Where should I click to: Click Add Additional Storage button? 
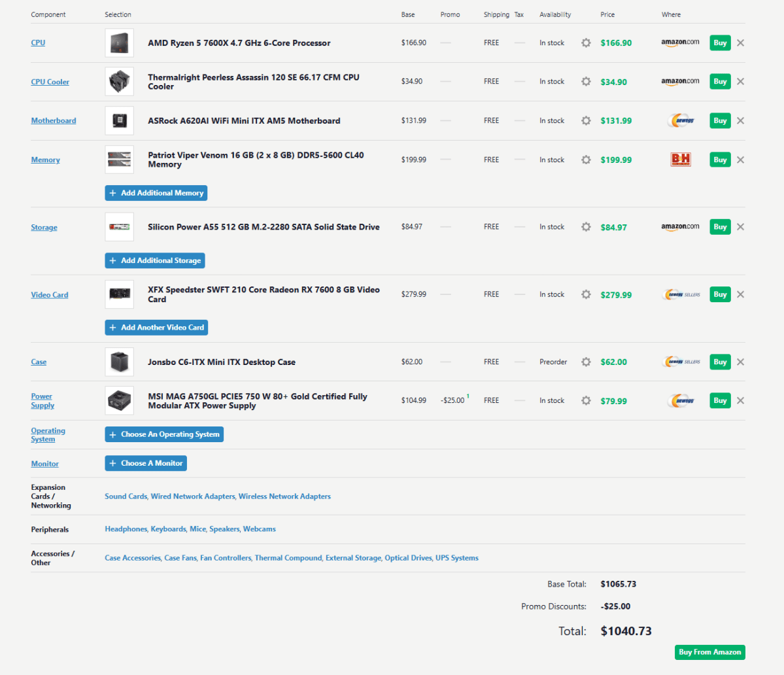155,260
